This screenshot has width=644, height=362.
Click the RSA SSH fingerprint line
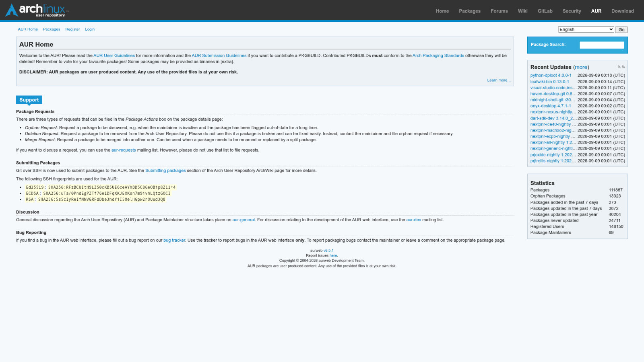[95, 199]
